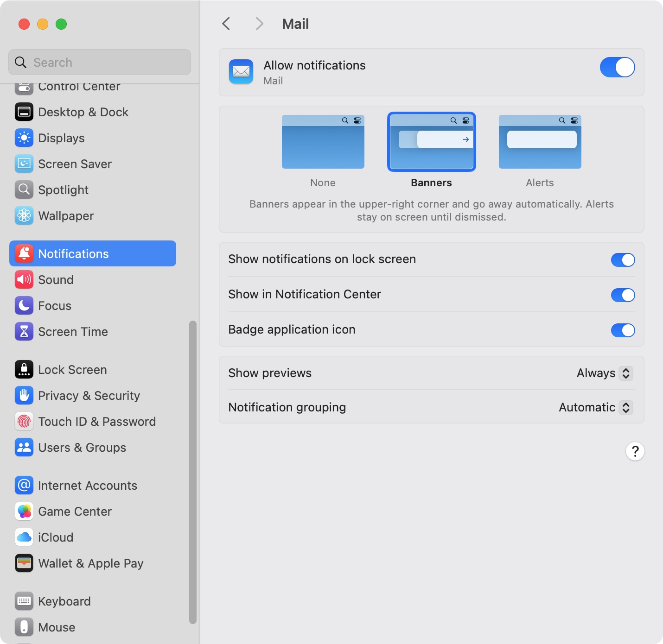The width and height of the screenshot is (663, 644).
Task: Toggle the Show in Notification Center switch
Action: point(622,295)
